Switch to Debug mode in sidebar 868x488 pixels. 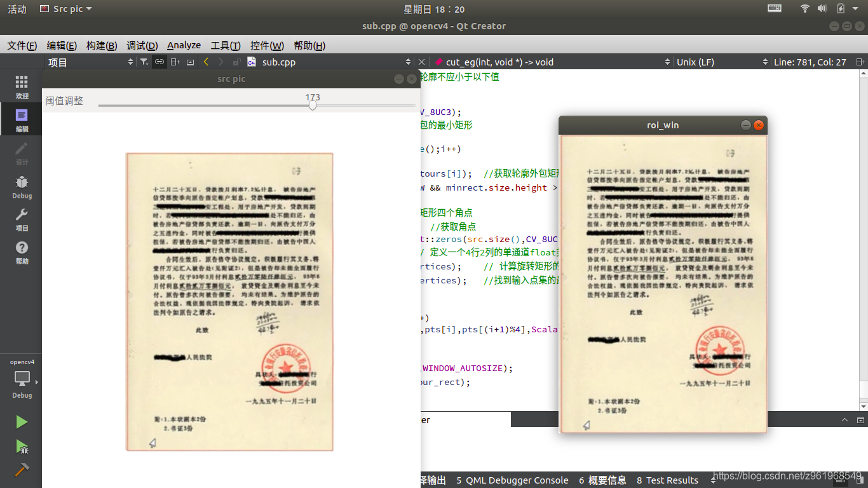pos(22,187)
